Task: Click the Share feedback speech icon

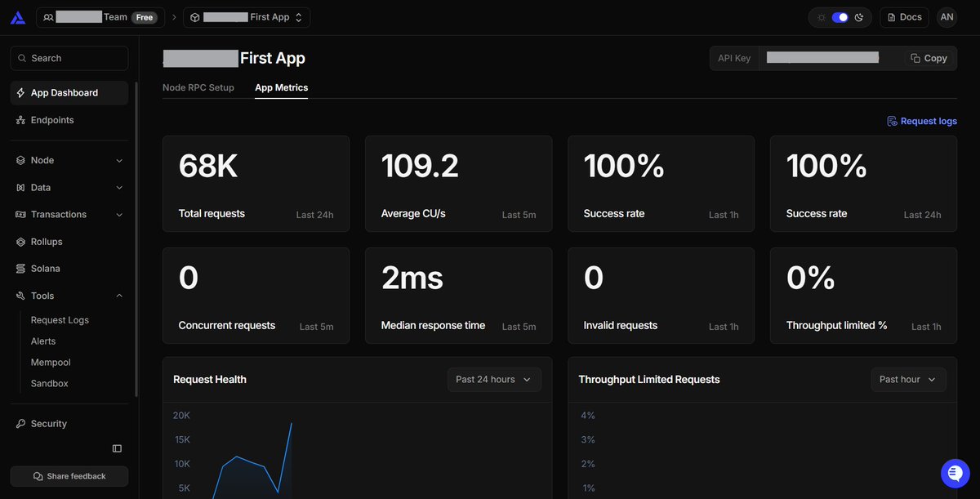Action: point(38,476)
